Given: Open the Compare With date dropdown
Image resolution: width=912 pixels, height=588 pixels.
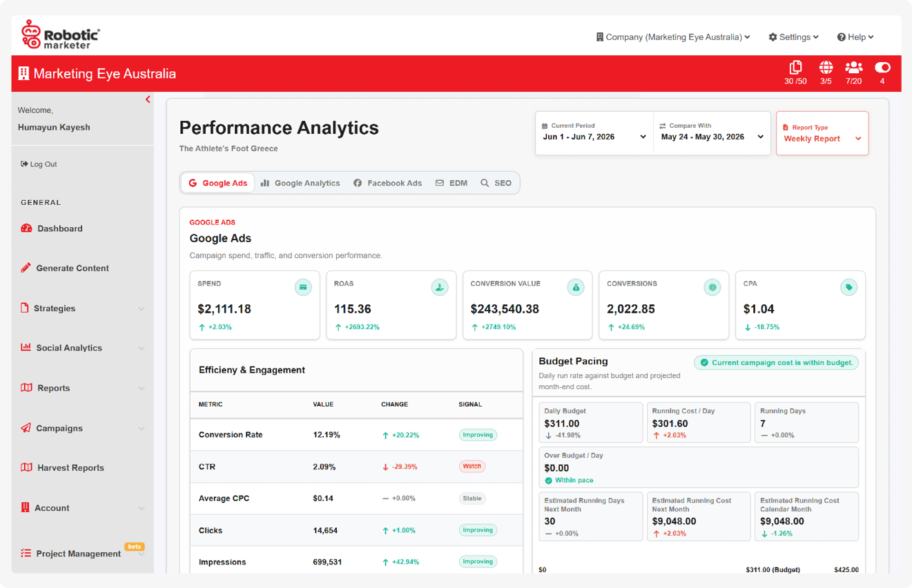Looking at the screenshot, I should 712,133.
